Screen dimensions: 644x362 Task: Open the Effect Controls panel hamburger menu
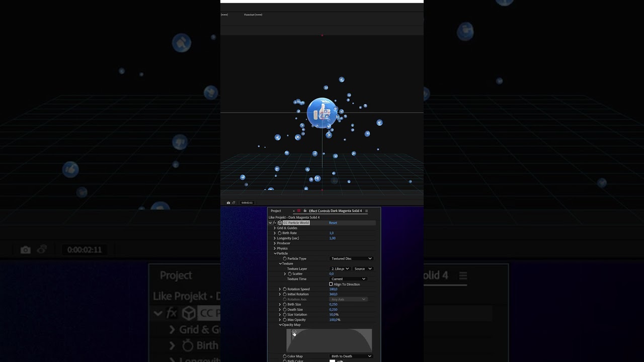366,211
